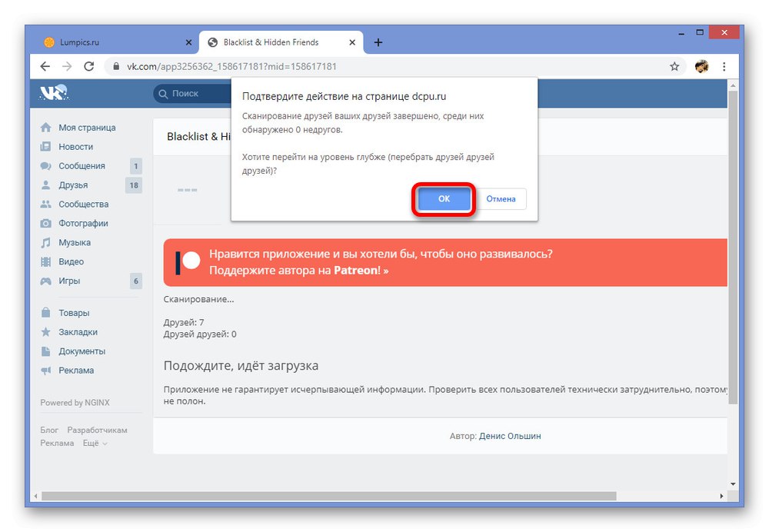
Task: Open a new browser tab
Action: [x=378, y=42]
